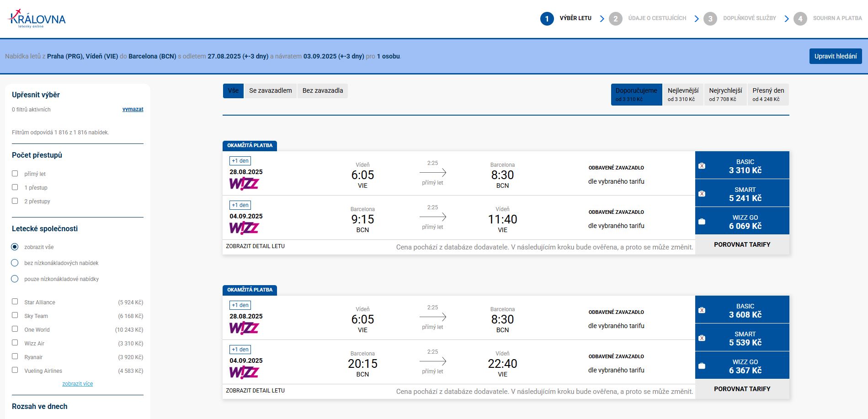Sort by 'Nejrychlejší' tab
Screen dimensions: 868x419
pos(725,95)
